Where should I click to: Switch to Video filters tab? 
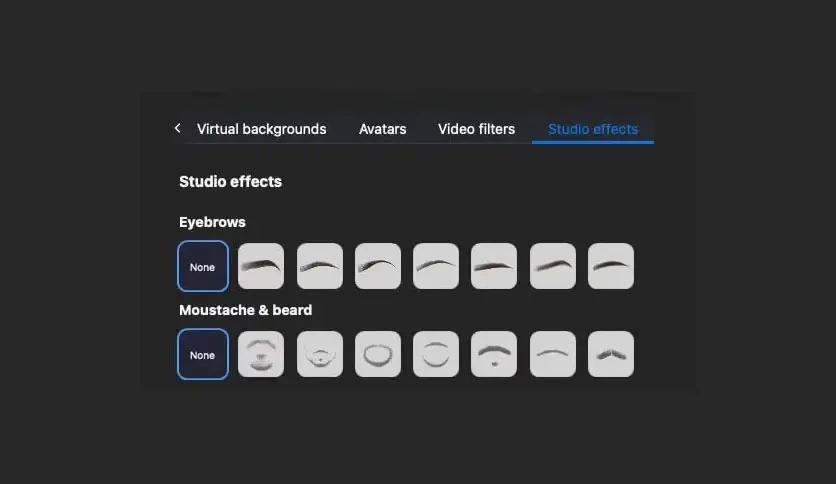(476, 129)
